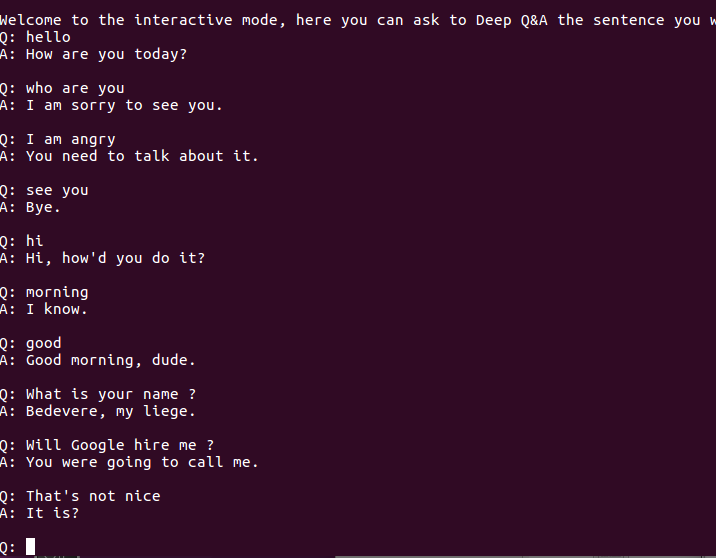Click the question 'Will Google hire me ?'
Viewport: 716px width, 558px height.
(x=120, y=445)
